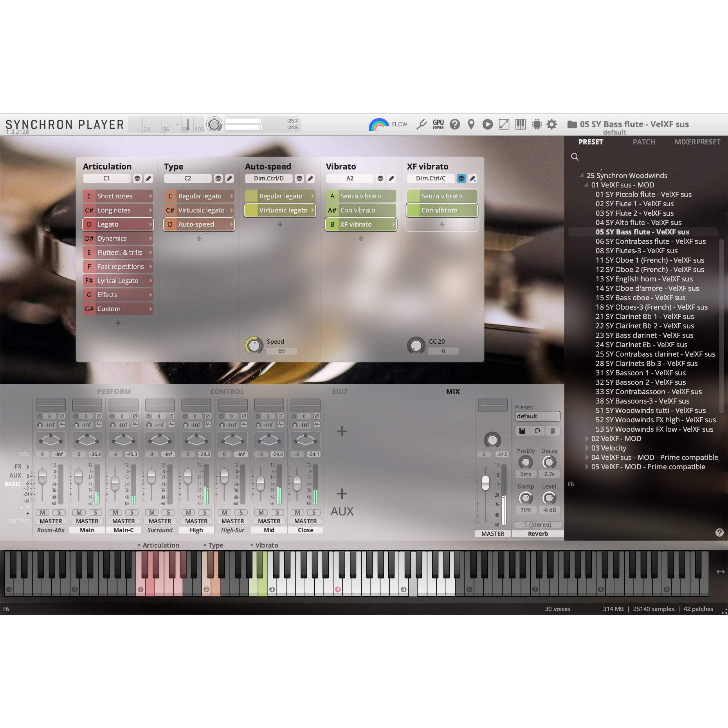Screen dimensions: 728x728
Task: Click the Flow rainbow logo icon
Action: [378, 124]
